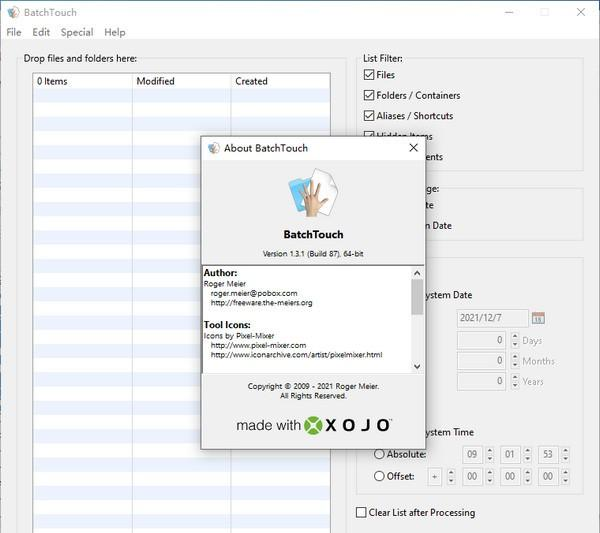Adjust the Days stepper arrows

[515, 340]
